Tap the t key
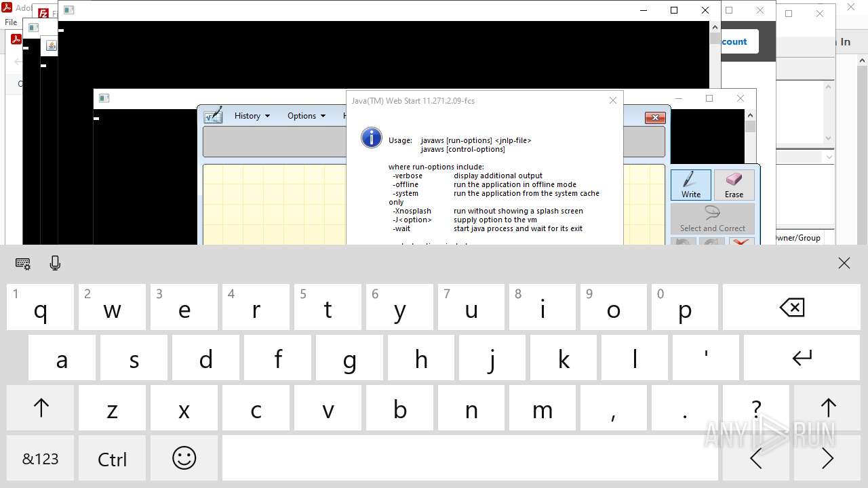This screenshot has width=868, height=488. point(328,307)
